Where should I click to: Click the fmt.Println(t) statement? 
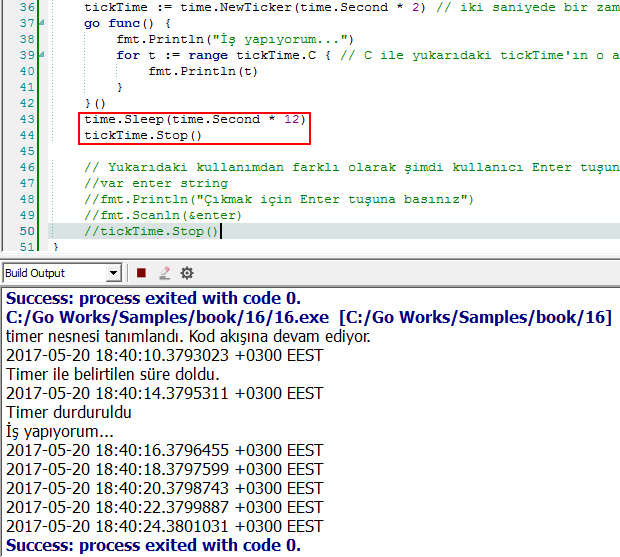pos(193,71)
